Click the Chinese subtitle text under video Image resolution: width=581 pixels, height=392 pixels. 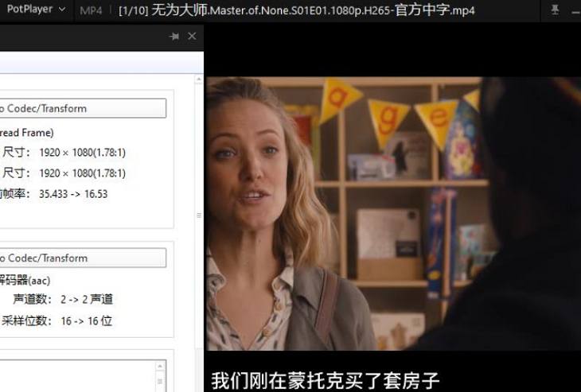click(325, 380)
